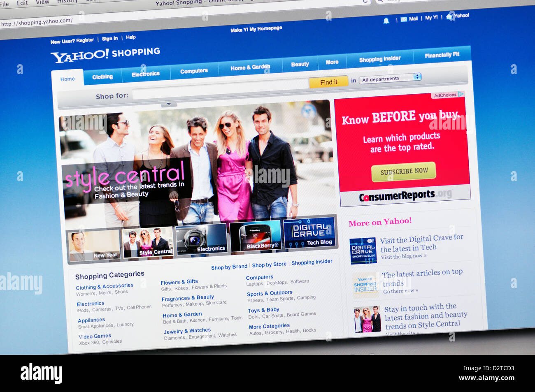
Task: Open the Computers category link
Action: pyautogui.click(x=260, y=277)
